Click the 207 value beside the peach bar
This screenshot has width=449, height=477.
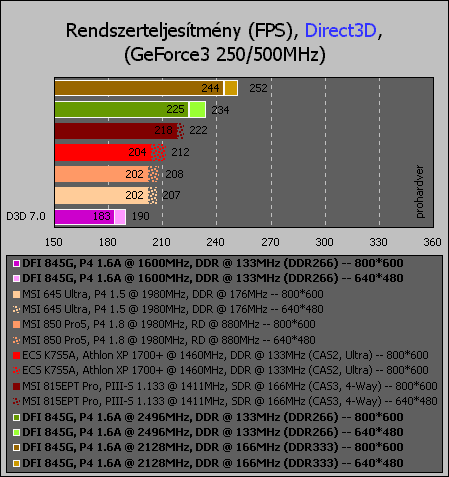click(171, 195)
